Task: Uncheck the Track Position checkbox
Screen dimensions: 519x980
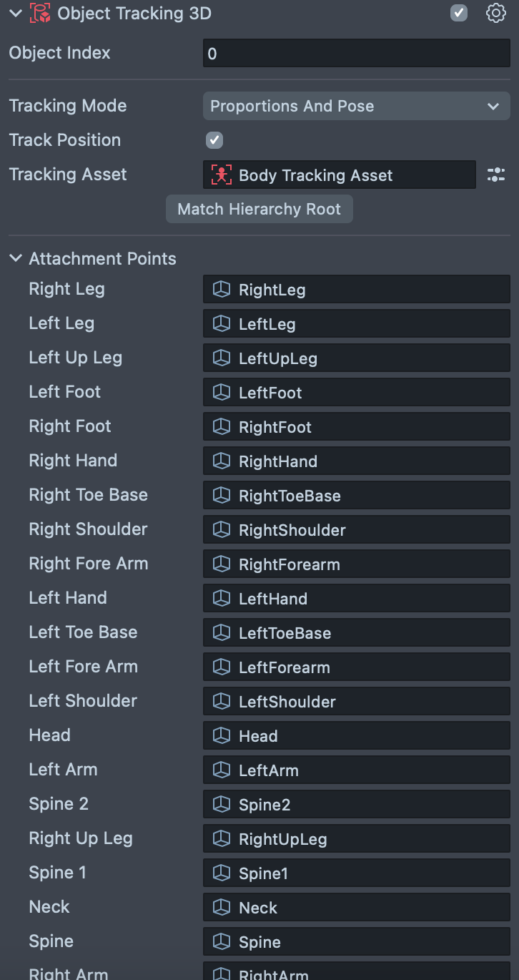Action: coord(214,140)
